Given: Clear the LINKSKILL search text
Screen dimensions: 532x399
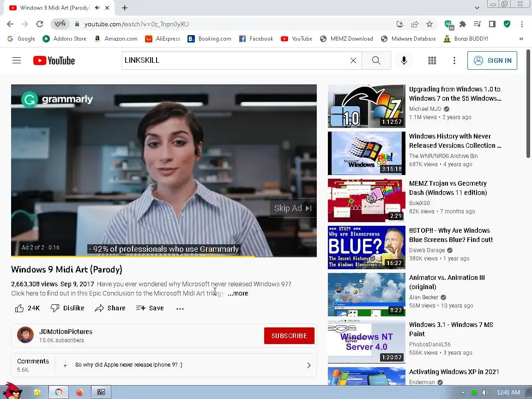Looking at the screenshot, I should 353,60.
